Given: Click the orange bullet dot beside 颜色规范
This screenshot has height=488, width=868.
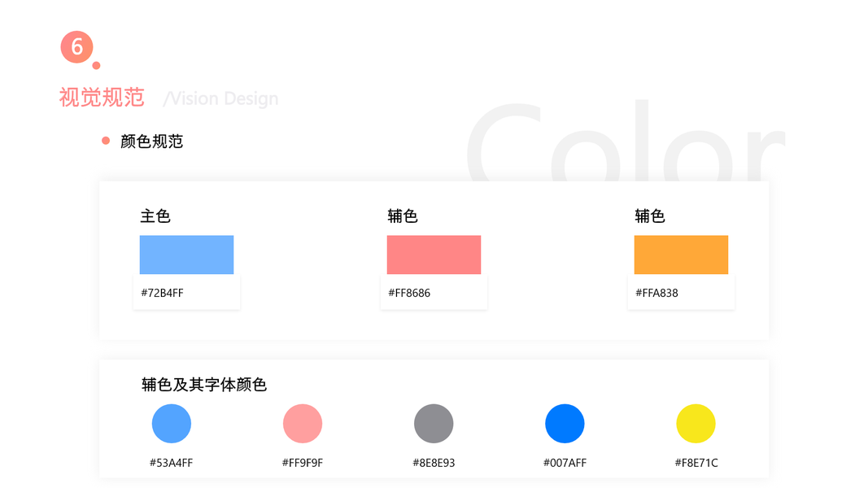Looking at the screenshot, I should [106, 141].
